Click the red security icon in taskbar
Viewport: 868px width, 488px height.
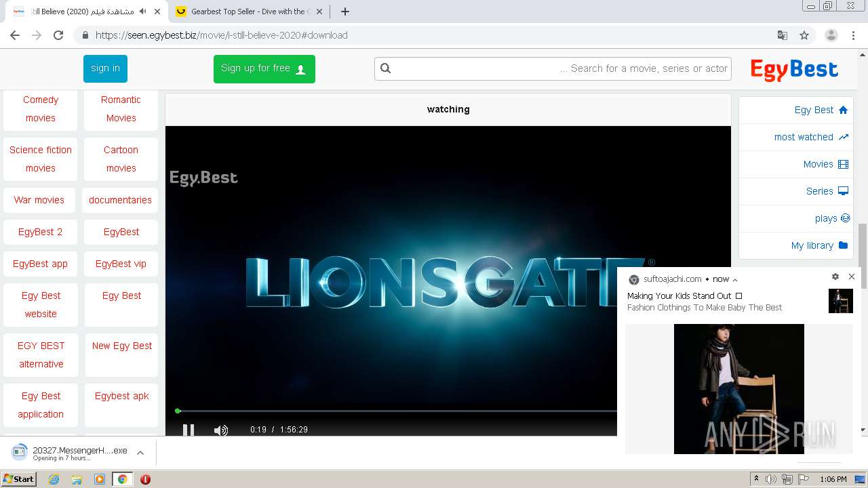click(x=145, y=479)
